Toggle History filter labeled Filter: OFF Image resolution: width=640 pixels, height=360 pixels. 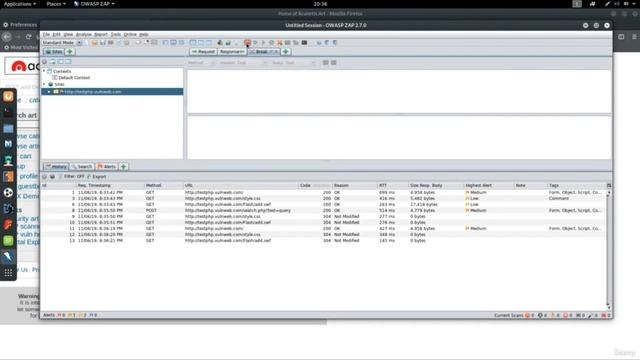pyautogui.click(x=72, y=177)
